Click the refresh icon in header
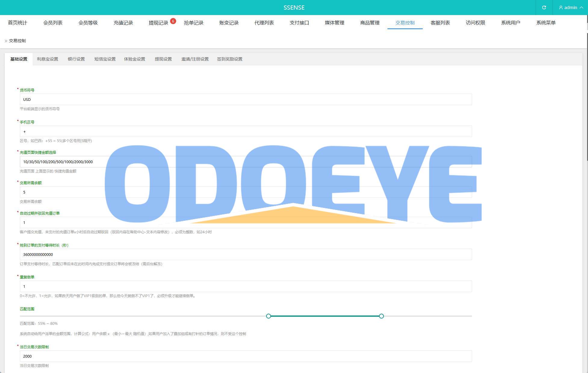 (x=544, y=8)
